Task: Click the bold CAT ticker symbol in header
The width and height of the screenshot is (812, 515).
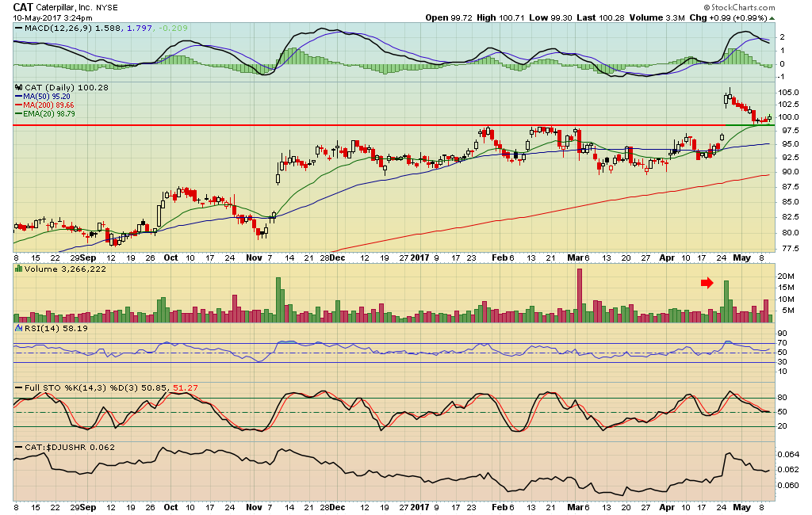Action: (x=23, y=7)
